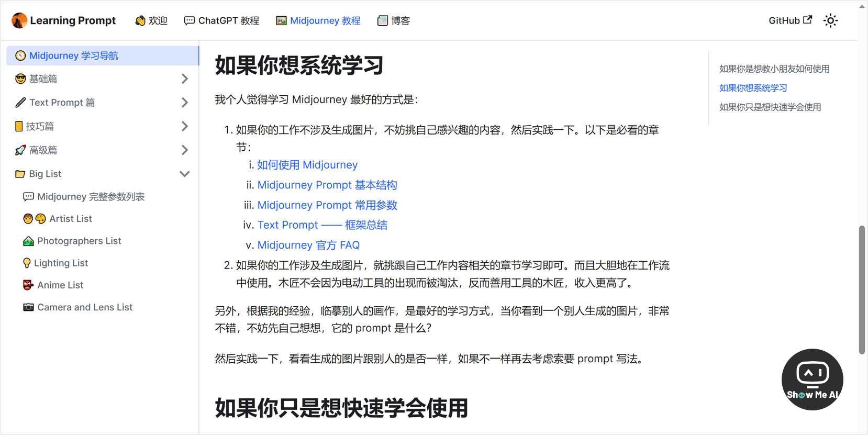Screen dimensions: 868x435
Task: Select Midjourney 学习导航 in the sidebar
Action: click(102, 55)
